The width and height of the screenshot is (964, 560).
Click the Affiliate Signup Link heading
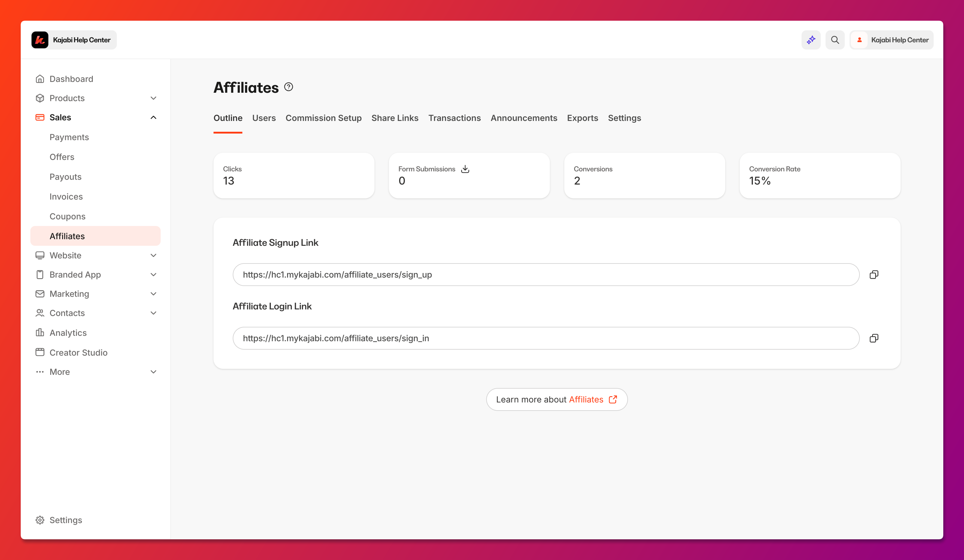click(x=275, y=242)
